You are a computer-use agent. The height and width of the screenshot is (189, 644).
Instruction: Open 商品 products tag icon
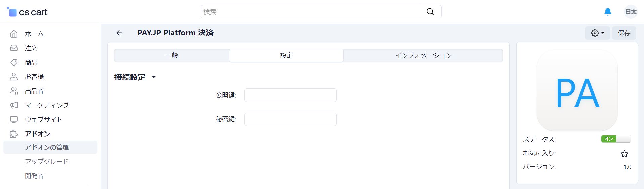[14, 63]
